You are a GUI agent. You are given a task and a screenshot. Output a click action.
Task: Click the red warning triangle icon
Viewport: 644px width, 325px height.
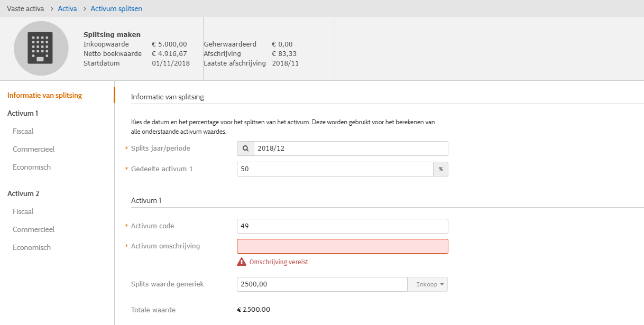pos(242,262)
